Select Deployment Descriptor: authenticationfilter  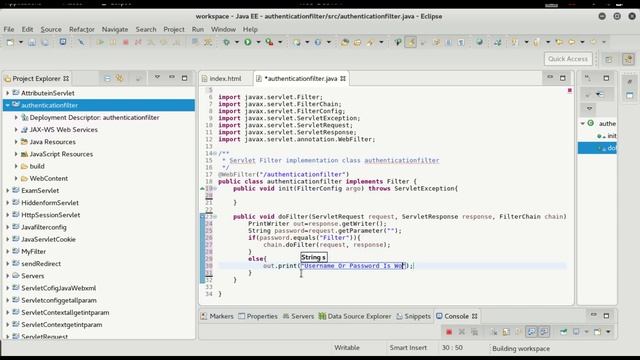click(94, 118)
